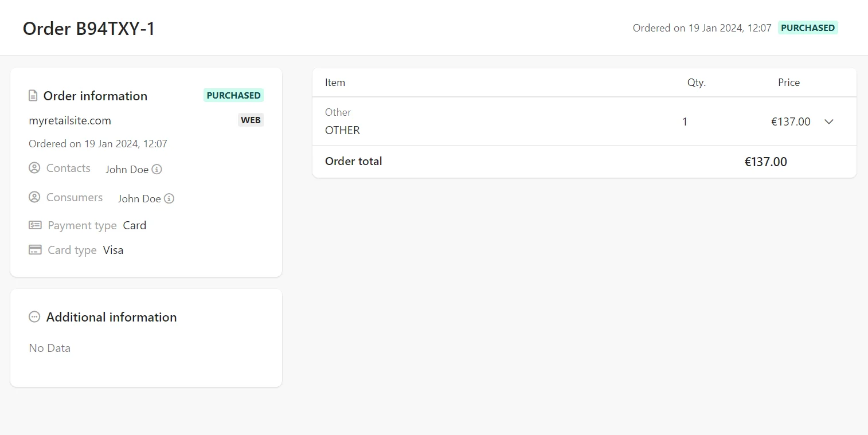Click the PURCHASED badge in Order information card
Image resolution: width=868 pixels, height=435 pixels.
[x=233, y=95]
